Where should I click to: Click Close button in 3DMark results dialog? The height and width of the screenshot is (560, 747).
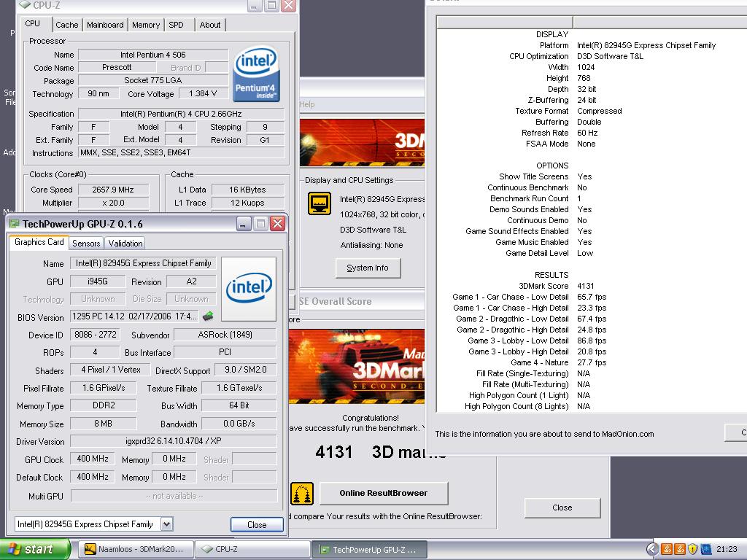click(562, 508)
